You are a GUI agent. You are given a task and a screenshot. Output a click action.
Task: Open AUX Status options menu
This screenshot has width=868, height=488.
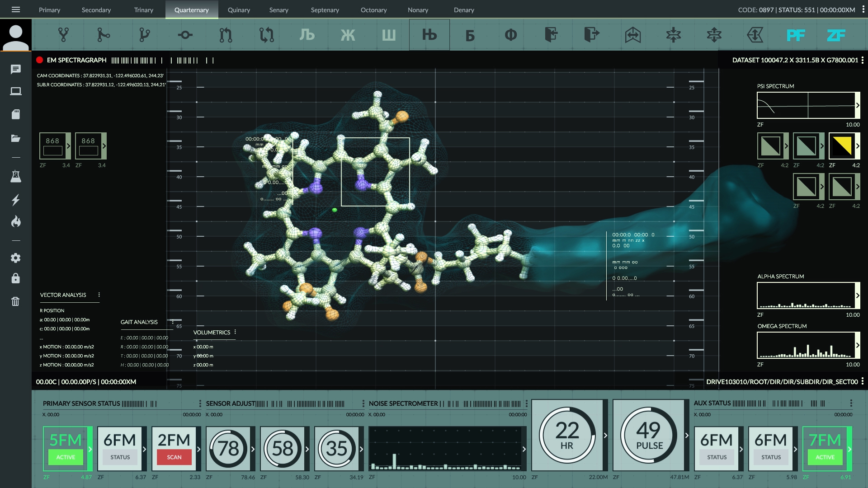click(851, 403)
